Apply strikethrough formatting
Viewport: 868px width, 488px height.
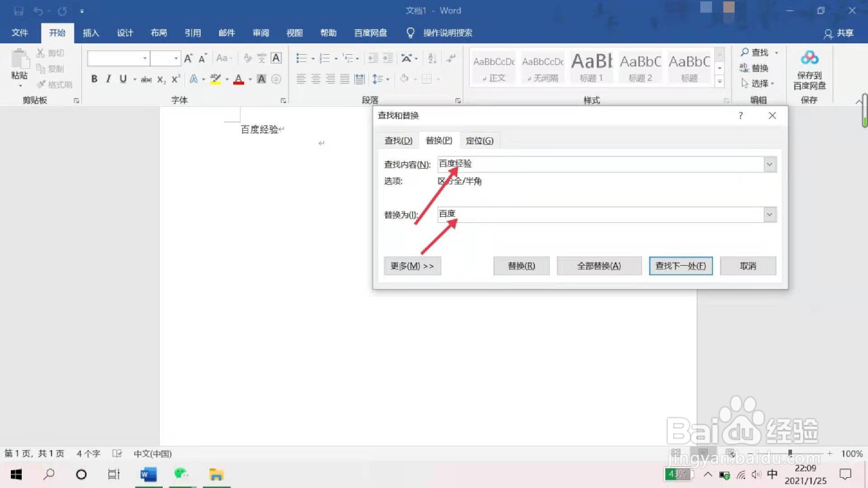click(146, 79)
